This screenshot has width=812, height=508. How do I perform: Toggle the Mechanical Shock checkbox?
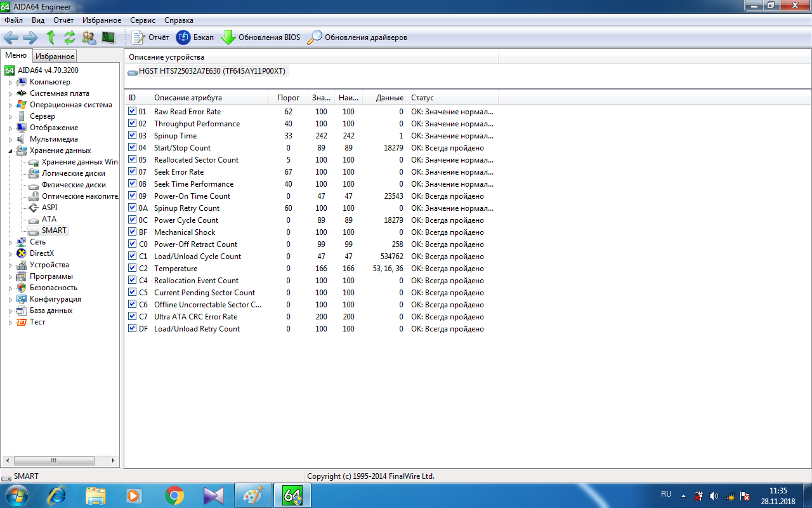point(132,232)
